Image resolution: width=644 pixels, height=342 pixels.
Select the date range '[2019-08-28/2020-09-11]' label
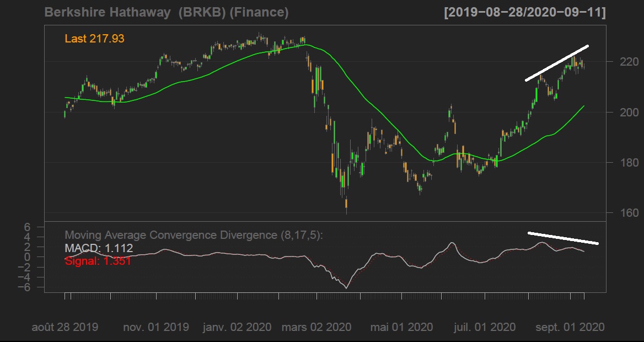click(525, 12)
